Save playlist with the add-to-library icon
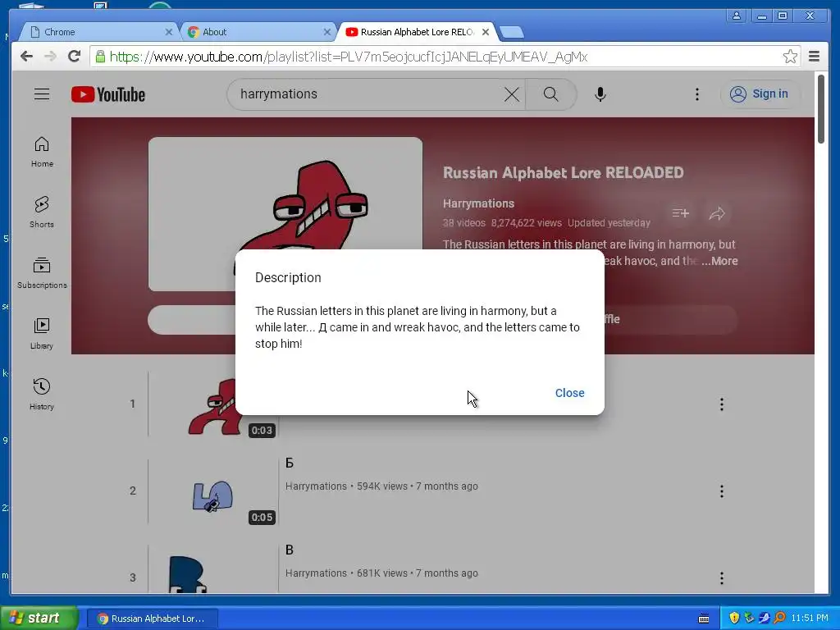The image size is (840, 630). 680,213
